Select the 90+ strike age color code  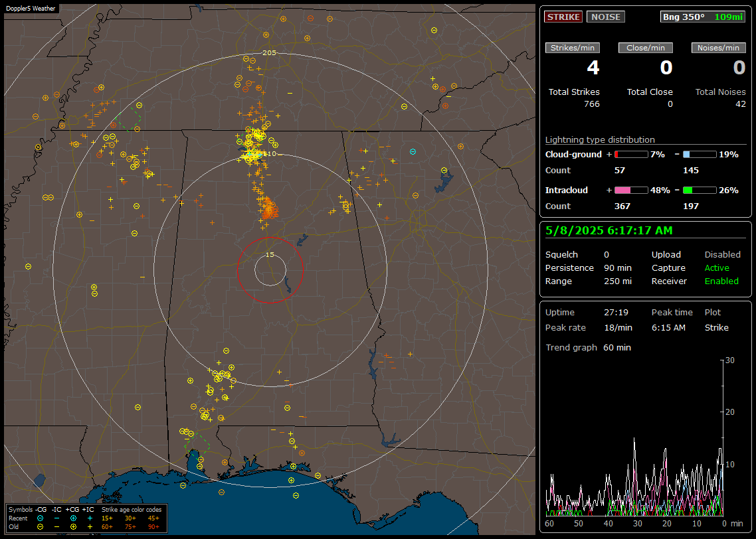(x=153, y=527)
